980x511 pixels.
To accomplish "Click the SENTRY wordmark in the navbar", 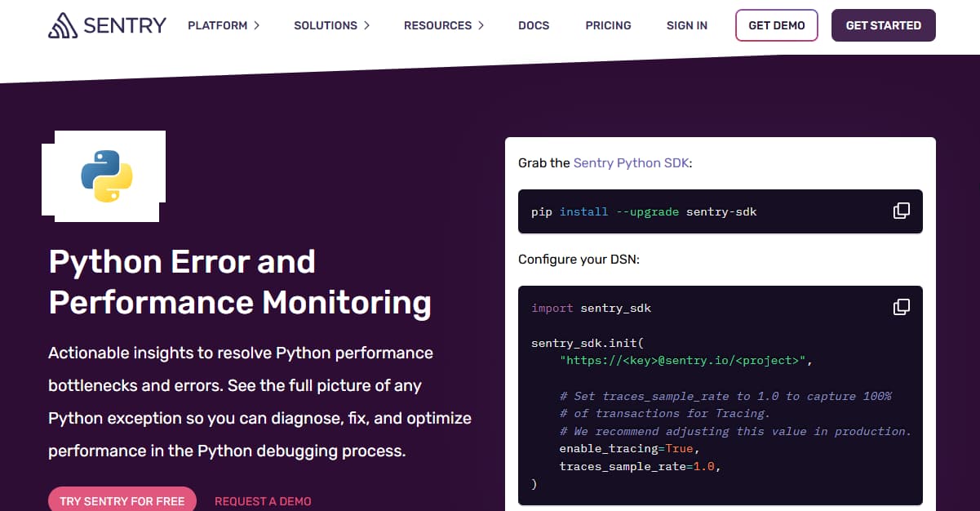I will (123, 24).
